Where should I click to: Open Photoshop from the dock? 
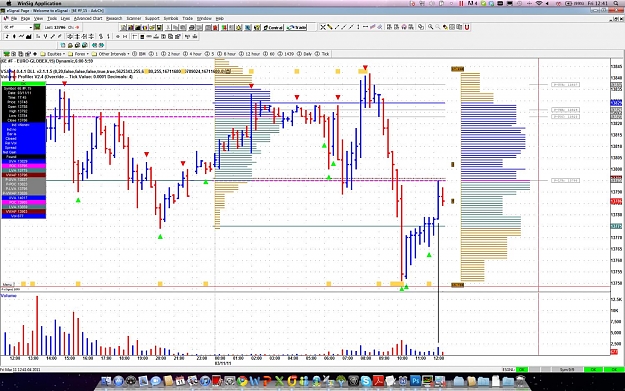click(415, 381)
